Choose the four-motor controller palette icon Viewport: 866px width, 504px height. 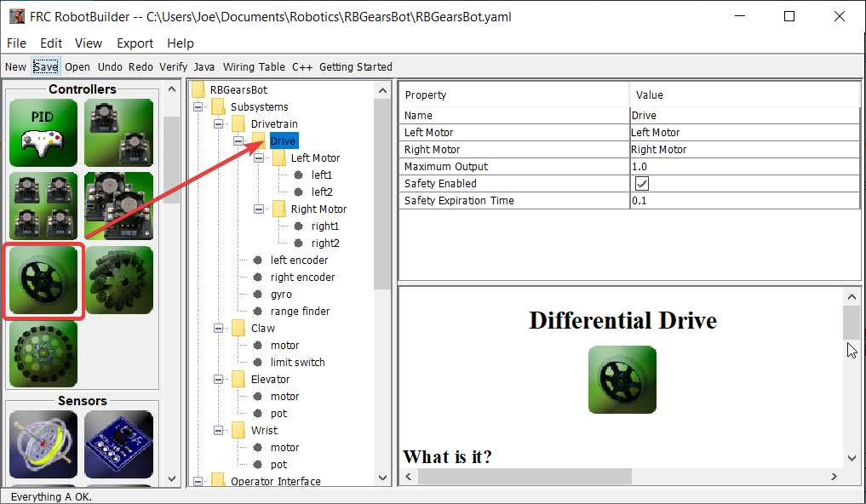[x=43, y=206]
